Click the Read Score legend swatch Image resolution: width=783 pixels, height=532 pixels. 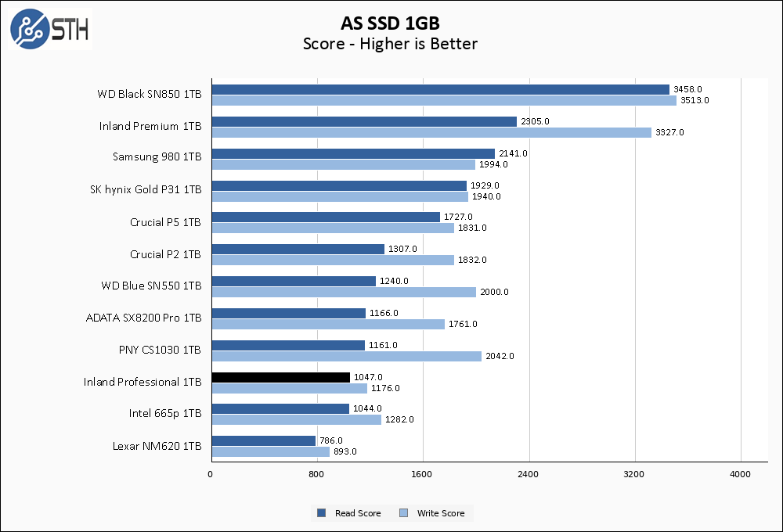click(322, 512)
